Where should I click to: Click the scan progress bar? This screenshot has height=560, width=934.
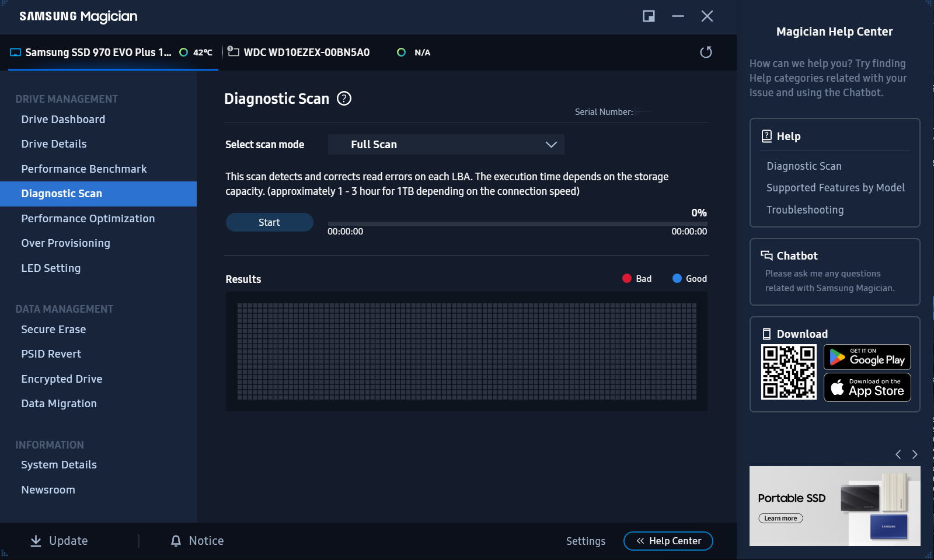click(518, 223)
